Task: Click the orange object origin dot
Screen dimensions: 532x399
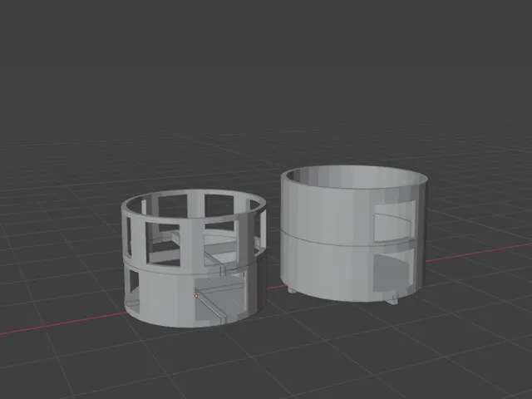Action: (x=196, y=296)
